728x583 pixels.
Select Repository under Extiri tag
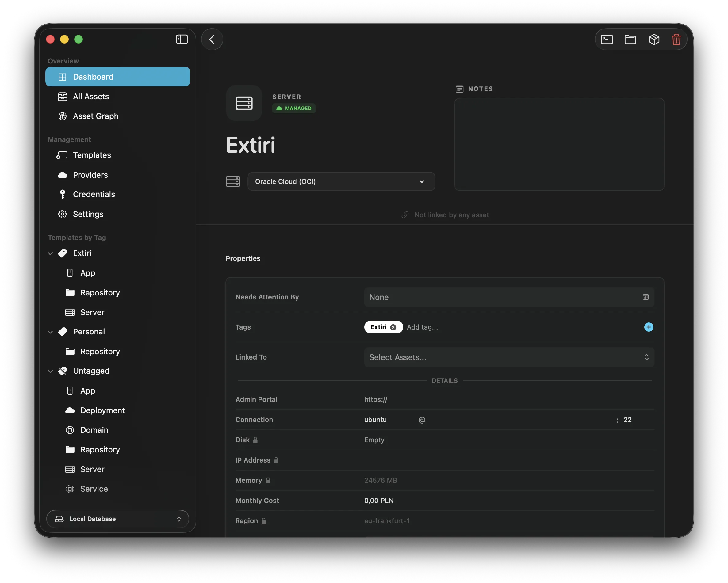[x=117, y=292]
